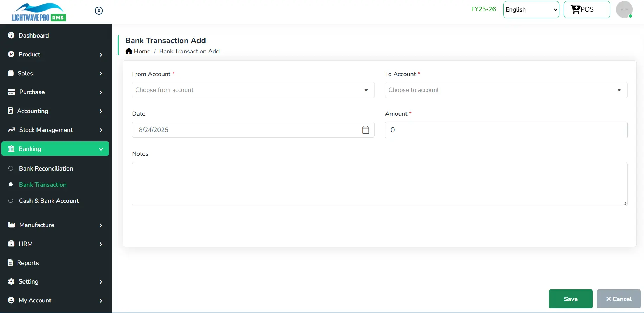
Task: Click the Dashboard gauge icon
Action: (11, 35)
